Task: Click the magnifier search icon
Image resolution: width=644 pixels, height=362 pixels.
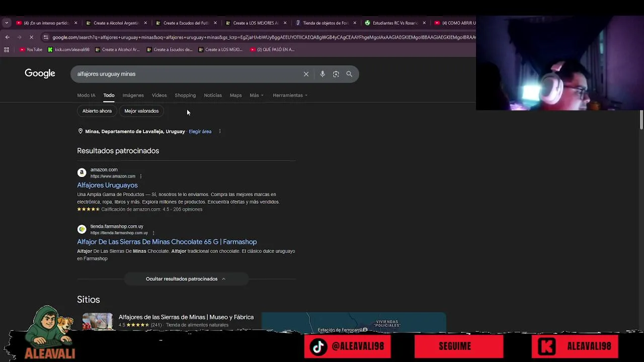Action: click(349, 74)
